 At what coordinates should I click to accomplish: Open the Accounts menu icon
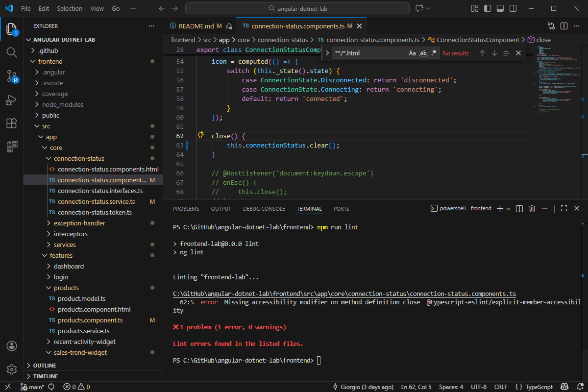pyautogui.click(x=12, y=346)
